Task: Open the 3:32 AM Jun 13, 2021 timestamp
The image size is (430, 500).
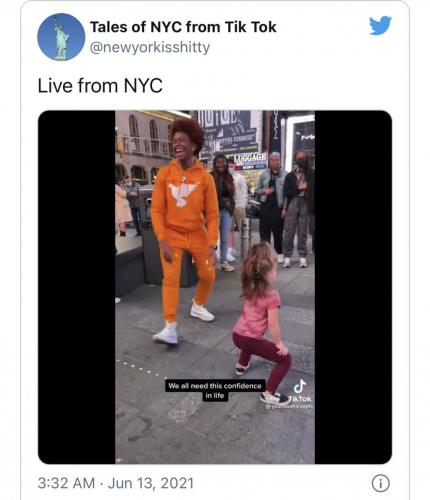Action: [x=116, y=483]
